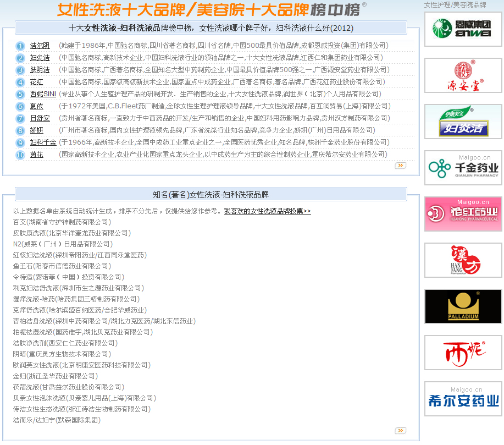504x445 pixels.
Task: Click the number 8 rank badge
Action: pos(20,130)
